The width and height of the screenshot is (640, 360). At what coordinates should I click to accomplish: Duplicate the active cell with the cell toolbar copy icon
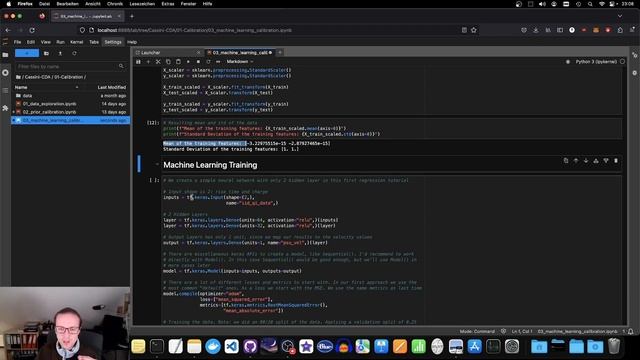[x=566, y=161]
